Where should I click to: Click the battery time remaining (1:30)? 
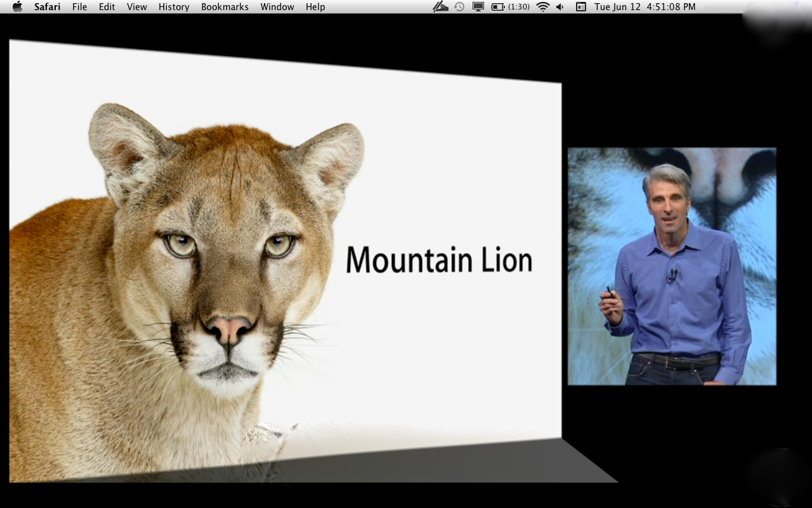(x=519, y=7)
